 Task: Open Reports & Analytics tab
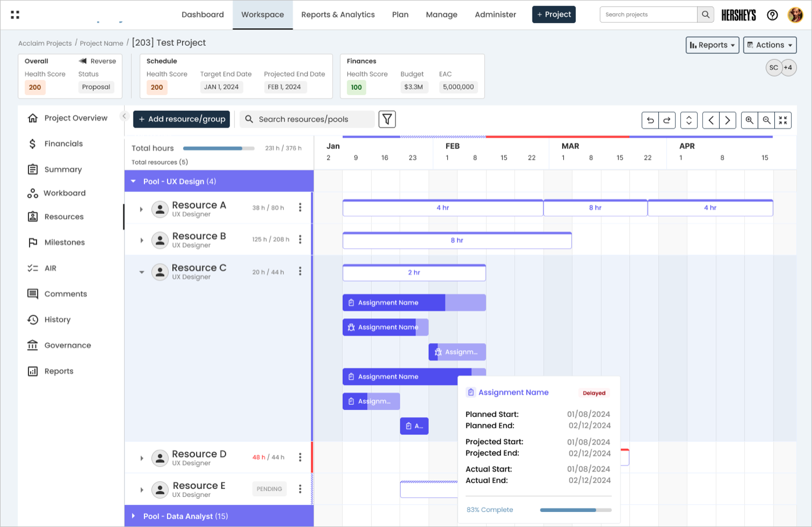click(338, 14)
